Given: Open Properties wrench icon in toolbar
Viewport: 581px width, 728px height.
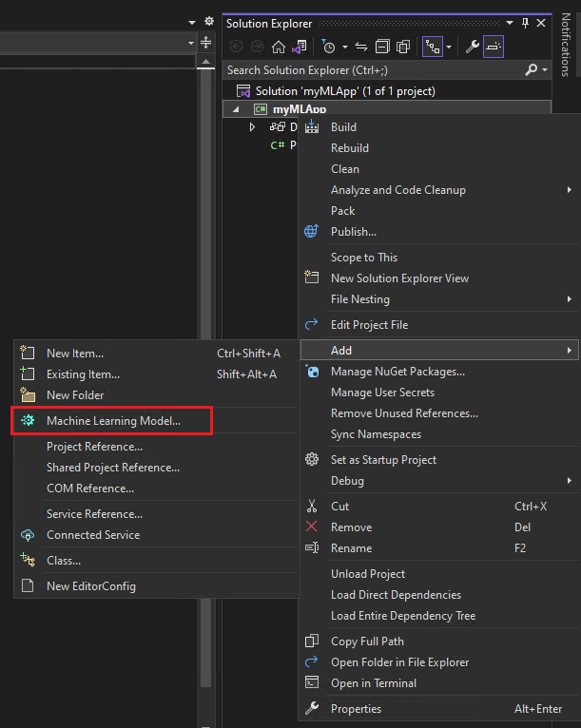Looking at the screenshot, I should (473, 47).
